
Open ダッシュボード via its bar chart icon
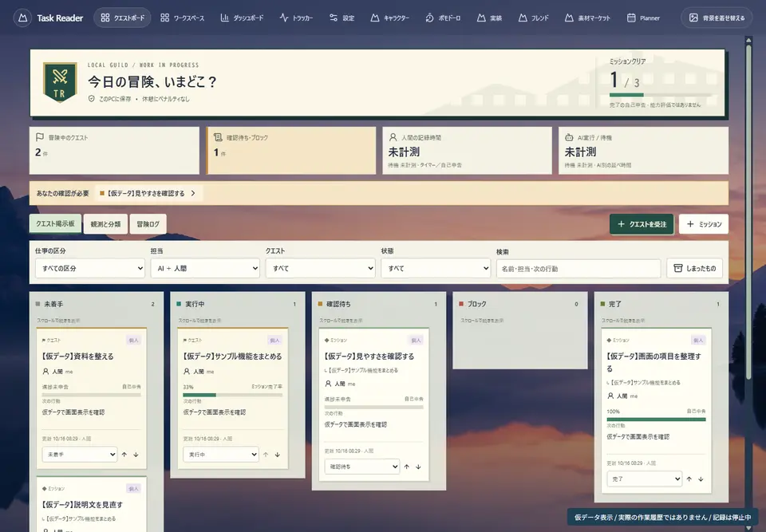[224, 18]
